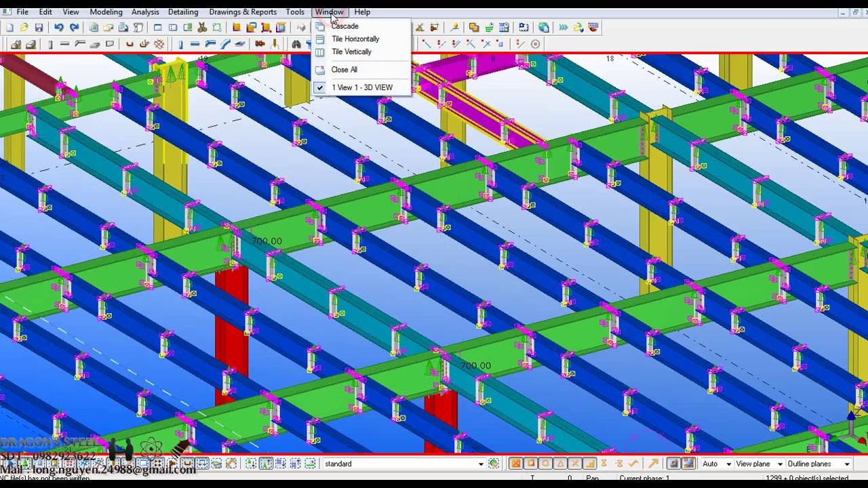Click the scissors clip plane icon
Image resolution: width=868 pixels, height=488 pixels.
202,27
